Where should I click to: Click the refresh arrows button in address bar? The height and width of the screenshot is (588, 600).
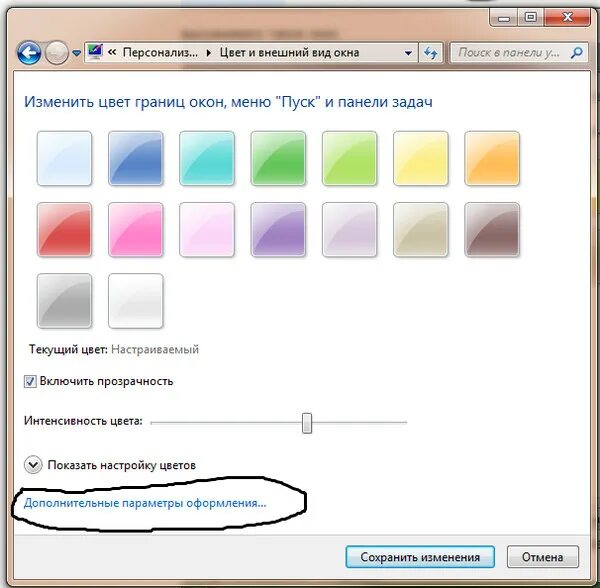(431, 52)
